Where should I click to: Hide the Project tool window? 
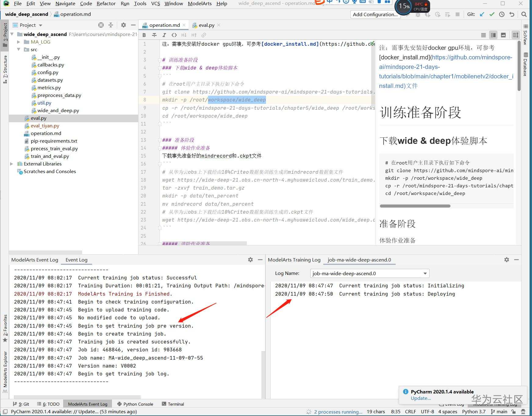tap(133, 25)
